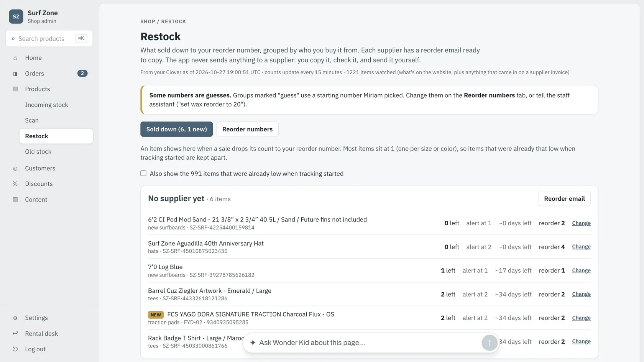The width and height of the screenshot is (644, 362).
Task: Click the search magnifier icon
Action: click(13, 39)
